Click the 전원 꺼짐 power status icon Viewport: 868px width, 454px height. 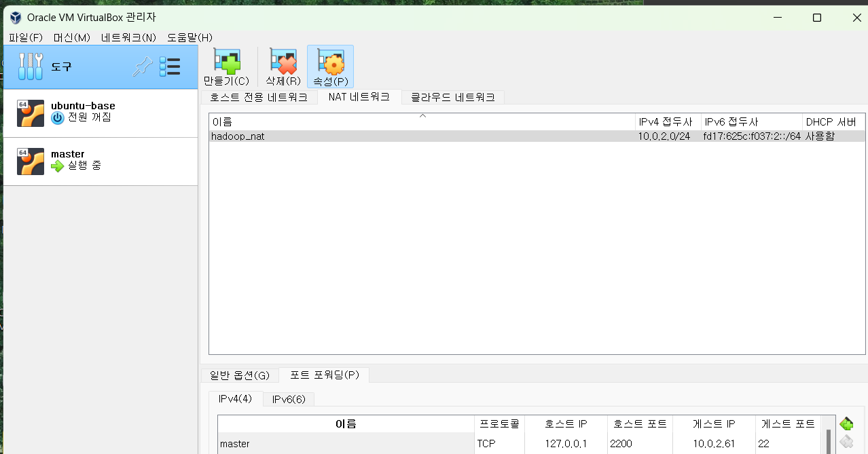click(x=58, y=117)
